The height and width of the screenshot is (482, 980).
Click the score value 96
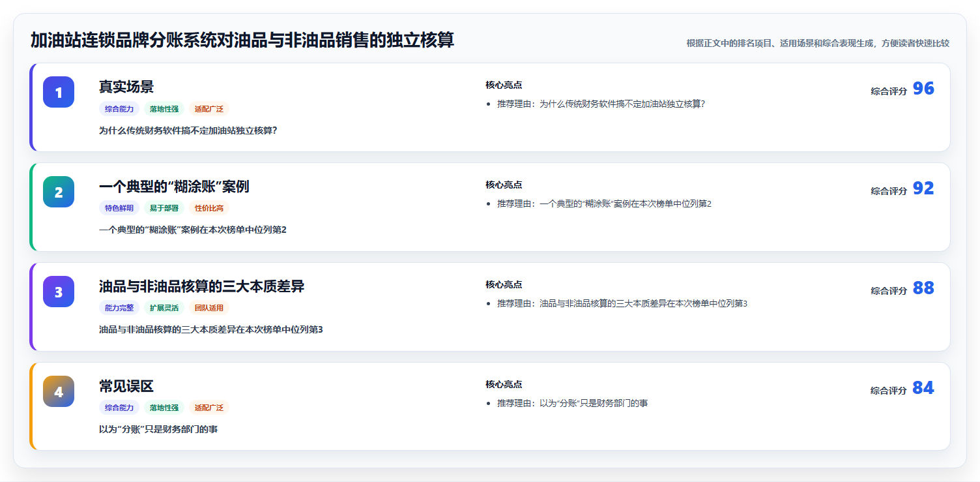click(x=923, y=89)
